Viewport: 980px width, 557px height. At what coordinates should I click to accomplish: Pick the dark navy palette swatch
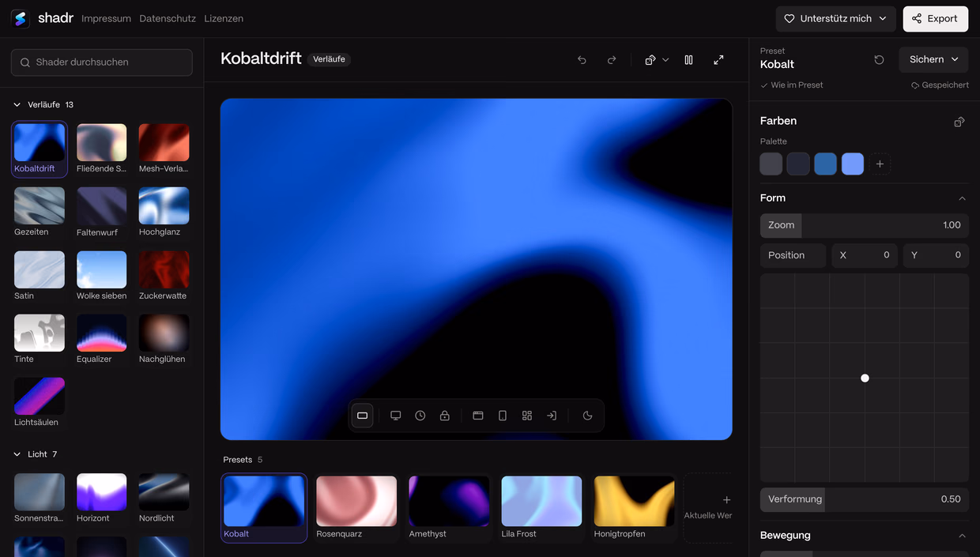pyautogui.click(x=798, y=164)
